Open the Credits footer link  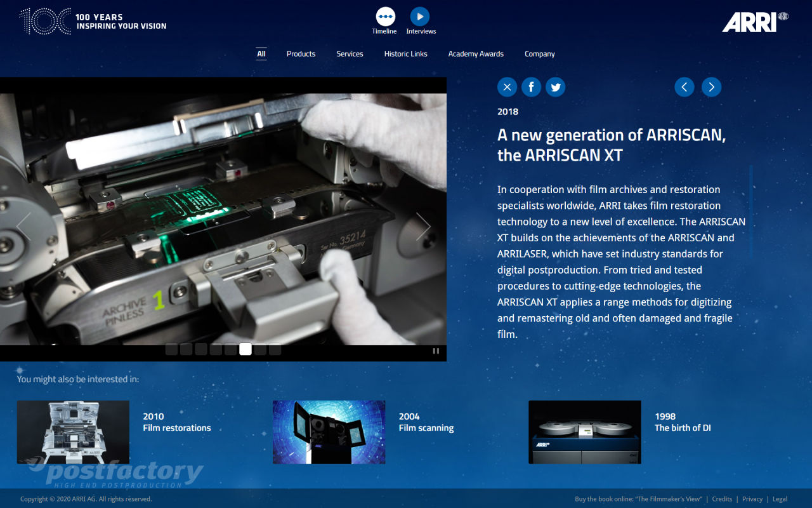(722, 499)
